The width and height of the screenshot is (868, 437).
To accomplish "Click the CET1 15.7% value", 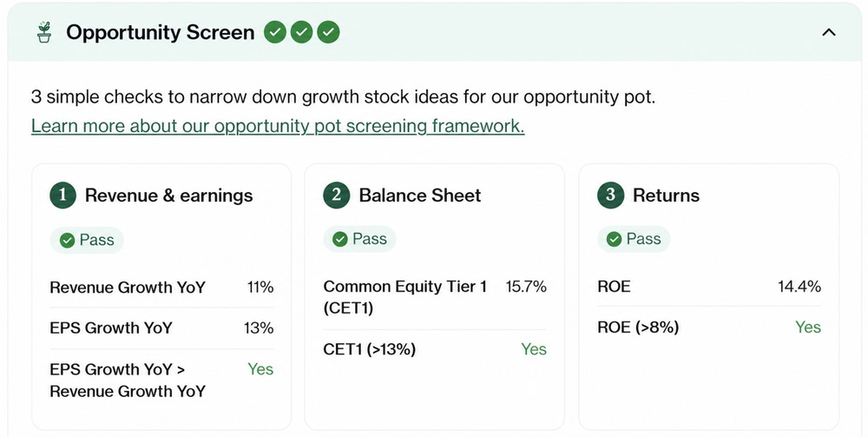I will point(526,287).
